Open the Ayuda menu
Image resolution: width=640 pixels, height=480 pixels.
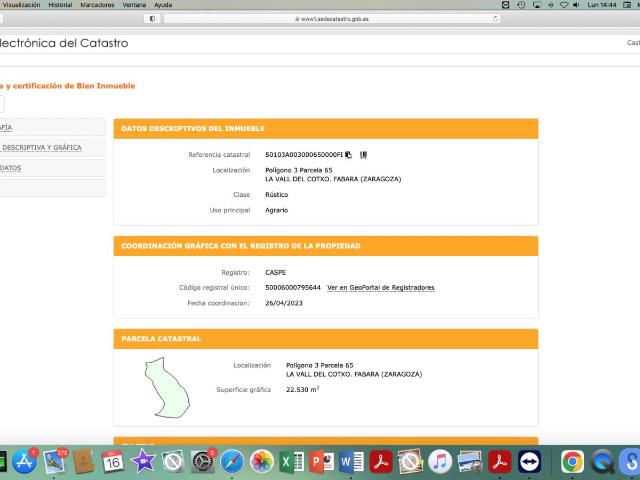pyautogui.click(x=163, y=5)
